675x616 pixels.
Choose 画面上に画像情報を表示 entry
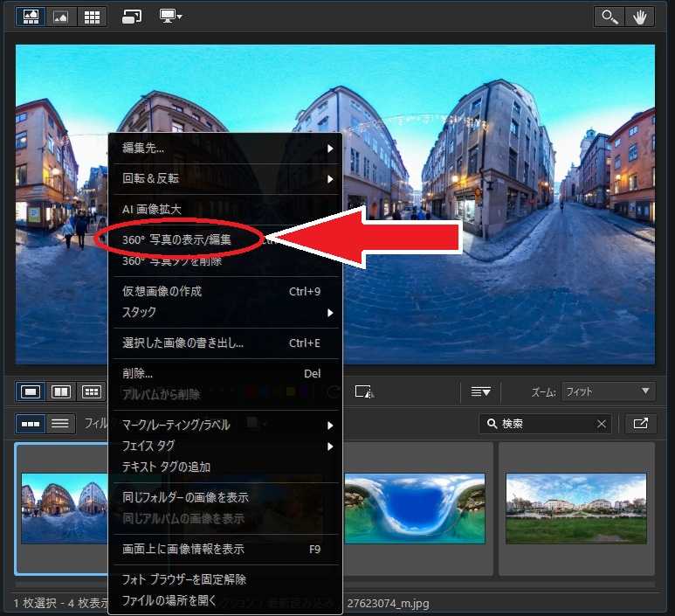225,550
